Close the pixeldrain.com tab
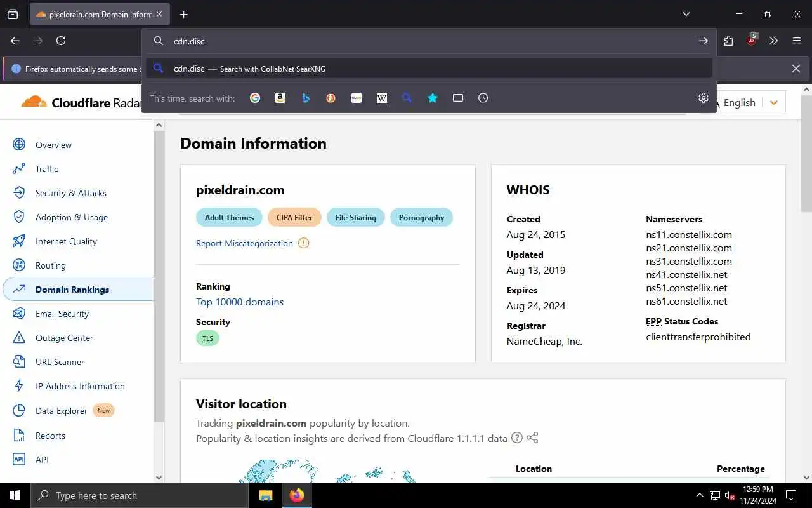812x508 pixels. coord(159,14)
